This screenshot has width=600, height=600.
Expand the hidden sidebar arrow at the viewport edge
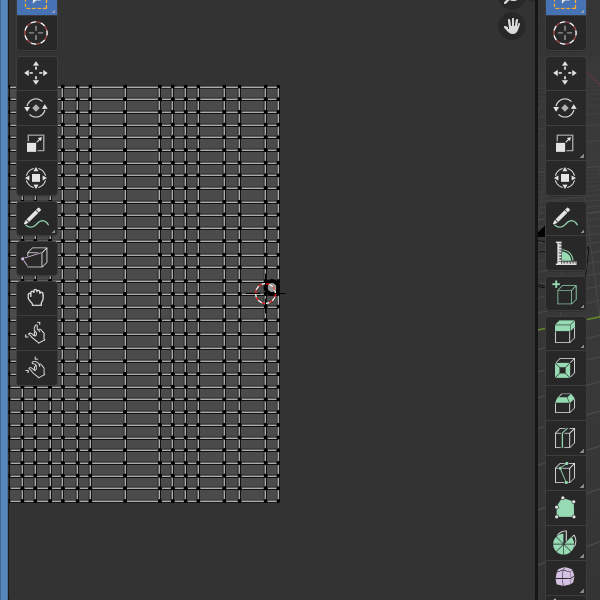[x=541, y=232]
